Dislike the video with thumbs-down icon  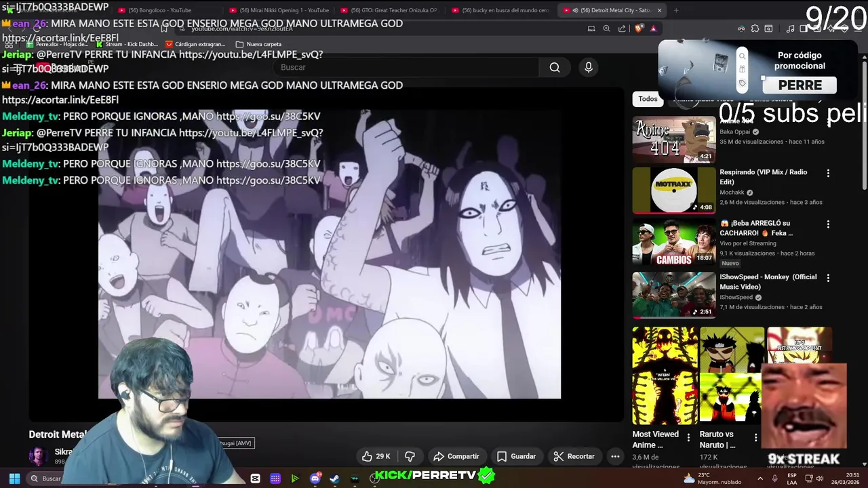[x=410, y=456]
